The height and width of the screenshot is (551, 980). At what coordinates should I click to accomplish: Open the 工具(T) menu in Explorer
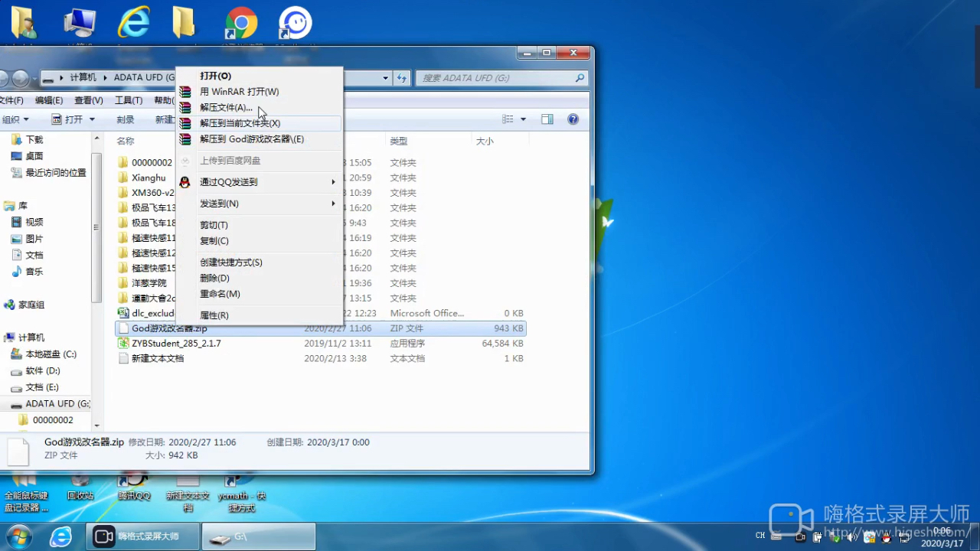tap(129, 100)
